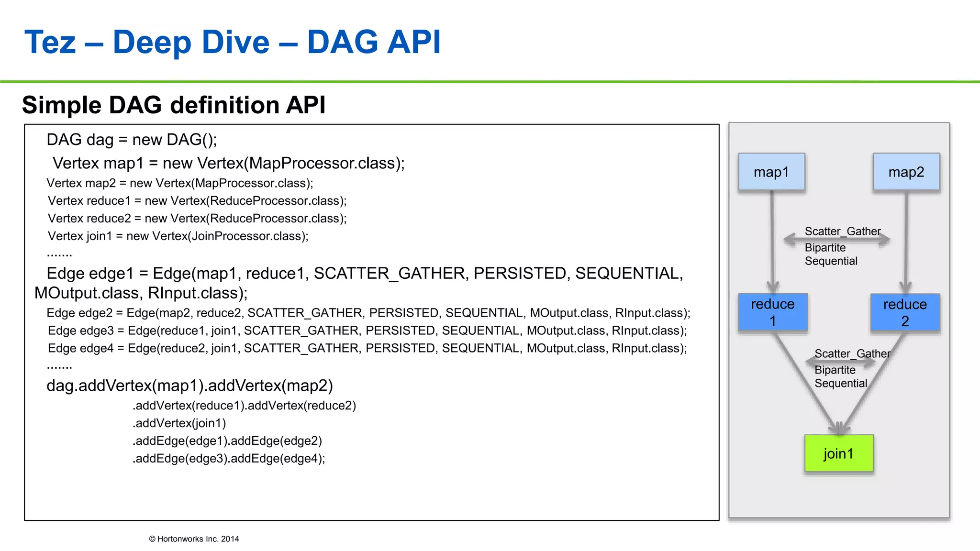Screen dimensions: 980x551
Task: Click the map1 node box
Action: point(771,172)
